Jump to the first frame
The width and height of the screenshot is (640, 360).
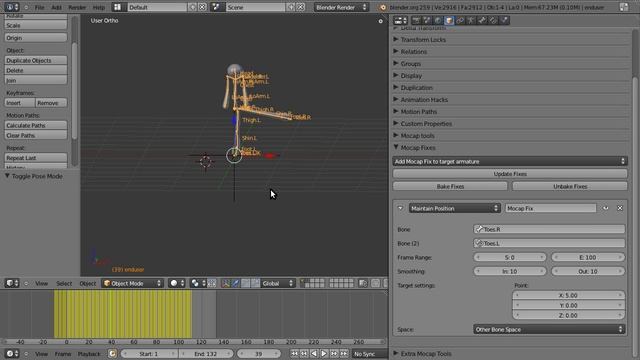click(294, 353)
